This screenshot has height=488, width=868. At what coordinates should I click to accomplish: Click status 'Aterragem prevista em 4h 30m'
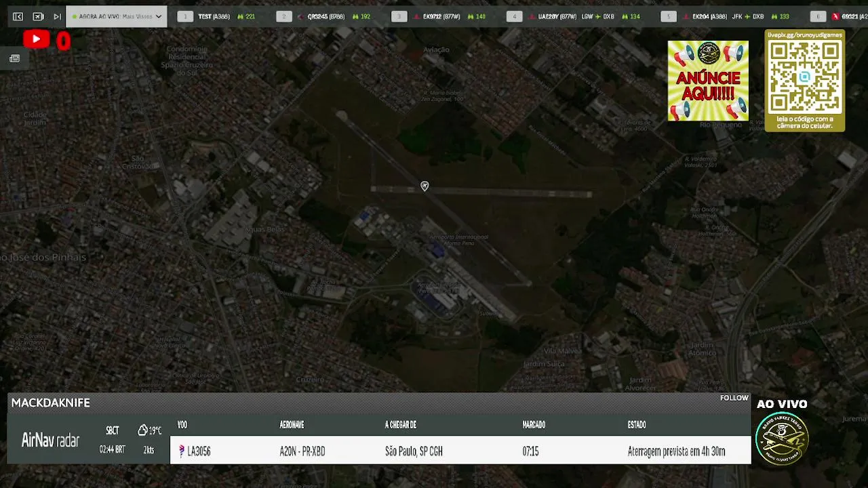click(676, 451)
